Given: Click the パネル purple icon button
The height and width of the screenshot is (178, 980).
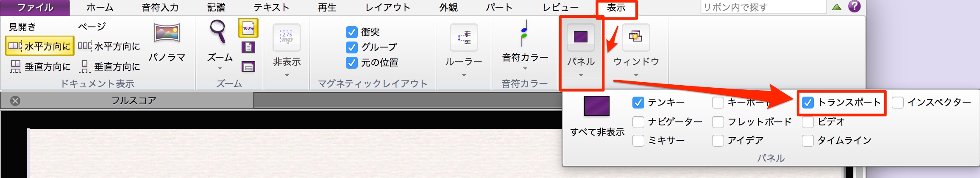Looking at the screenshot, I should [x=581, y=37].
